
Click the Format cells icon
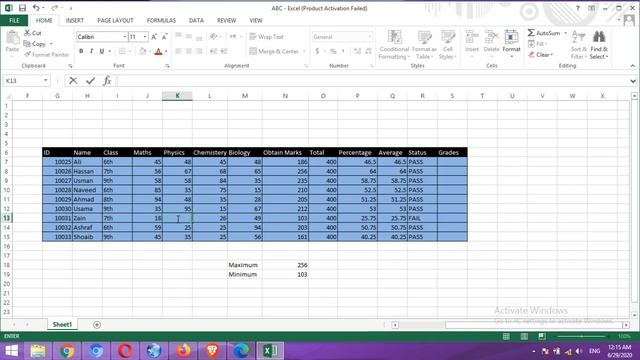[511, 37]
